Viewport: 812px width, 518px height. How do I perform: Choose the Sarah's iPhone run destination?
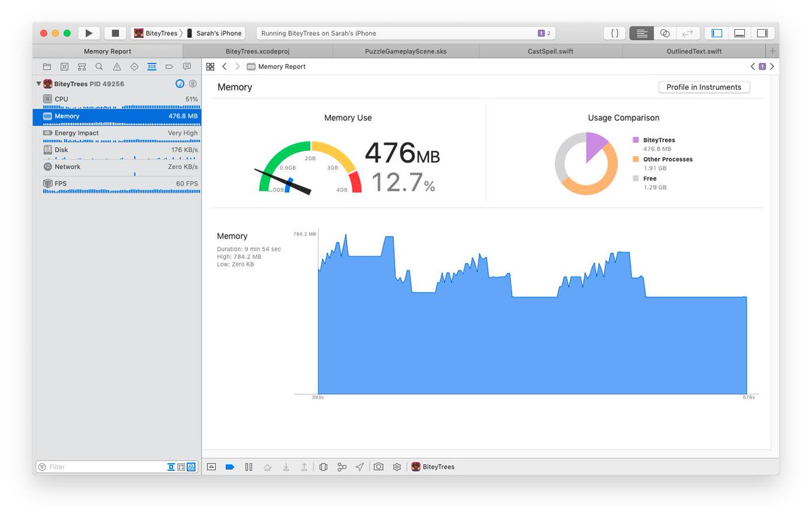click(x=214, y=33)
